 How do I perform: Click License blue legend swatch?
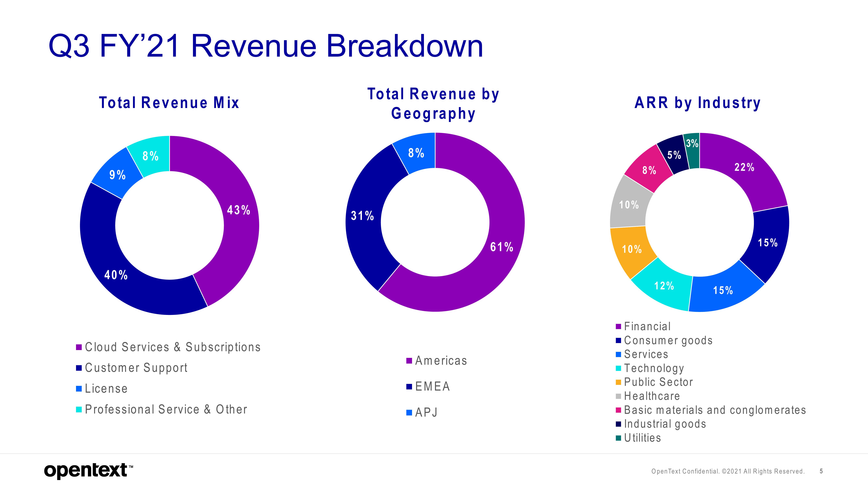79,389
